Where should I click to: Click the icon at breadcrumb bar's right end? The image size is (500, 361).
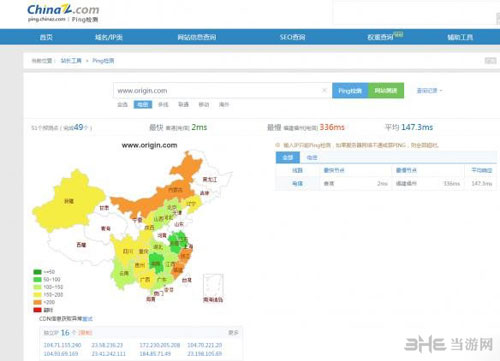coord(490,61)
